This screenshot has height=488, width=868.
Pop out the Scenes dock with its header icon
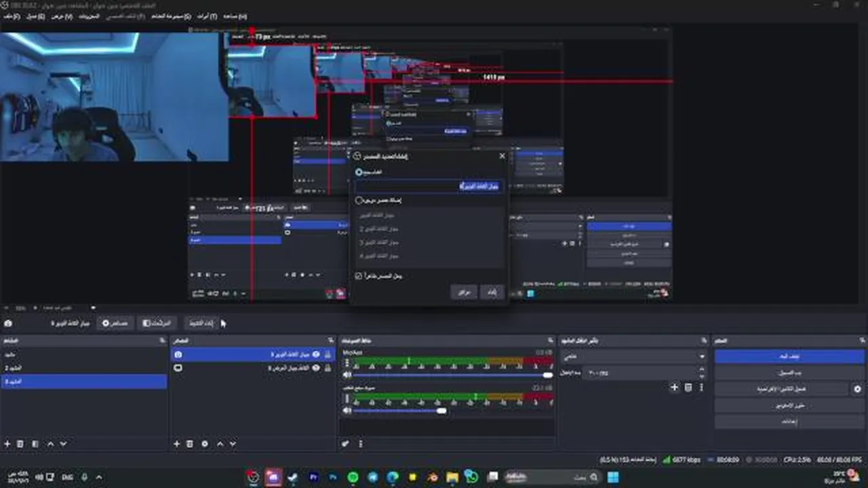click(x=161, y=340)
